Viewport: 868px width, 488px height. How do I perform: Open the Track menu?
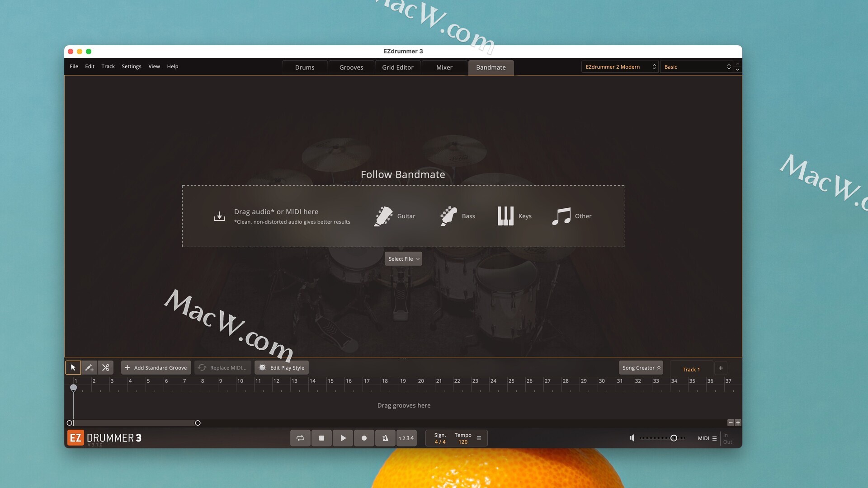tap(108, 66)
